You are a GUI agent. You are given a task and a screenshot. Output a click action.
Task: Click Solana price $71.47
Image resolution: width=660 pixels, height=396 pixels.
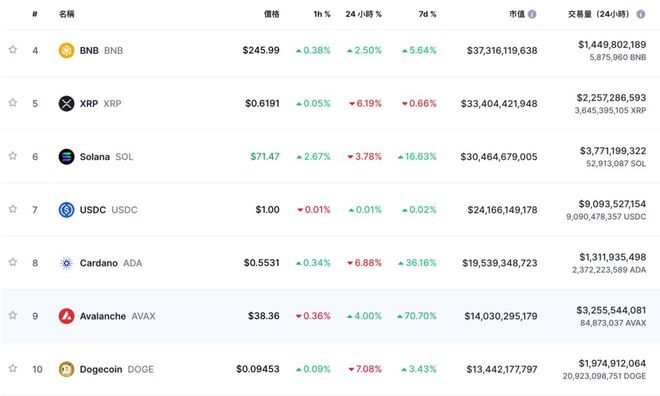[x=265, y=156]
